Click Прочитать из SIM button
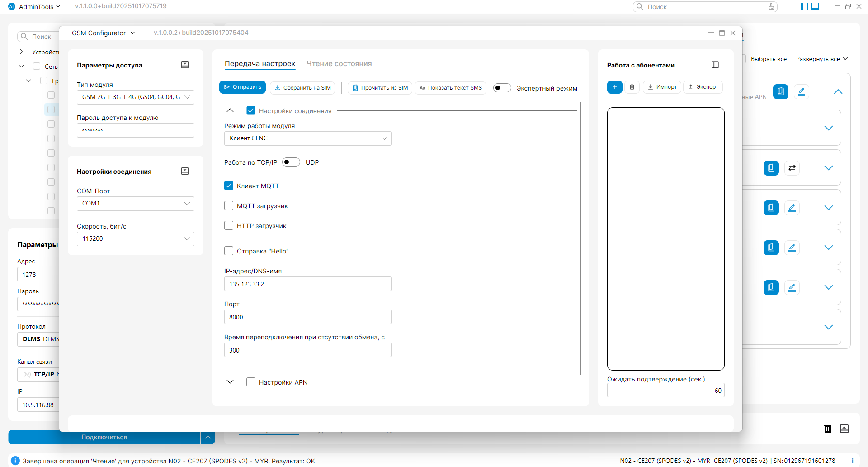The image size is (868, 467). pyautogui.click(x=380, y=88)
